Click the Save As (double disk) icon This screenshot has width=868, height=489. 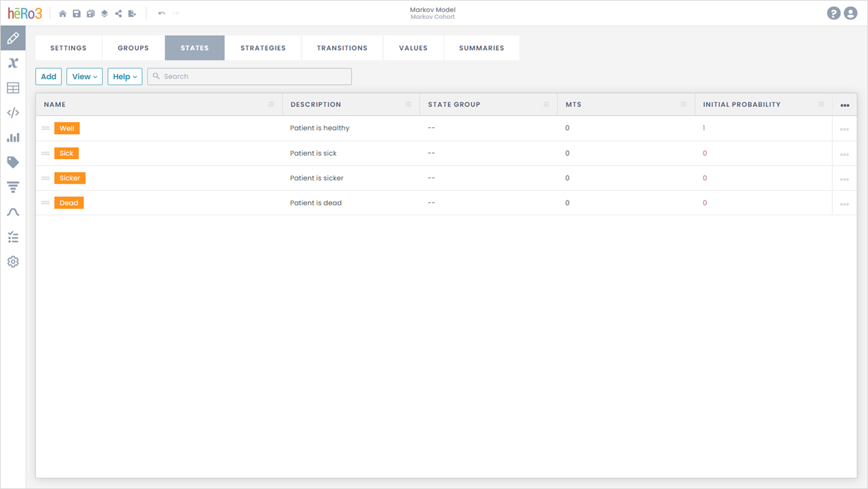click(x=90, y=14)
